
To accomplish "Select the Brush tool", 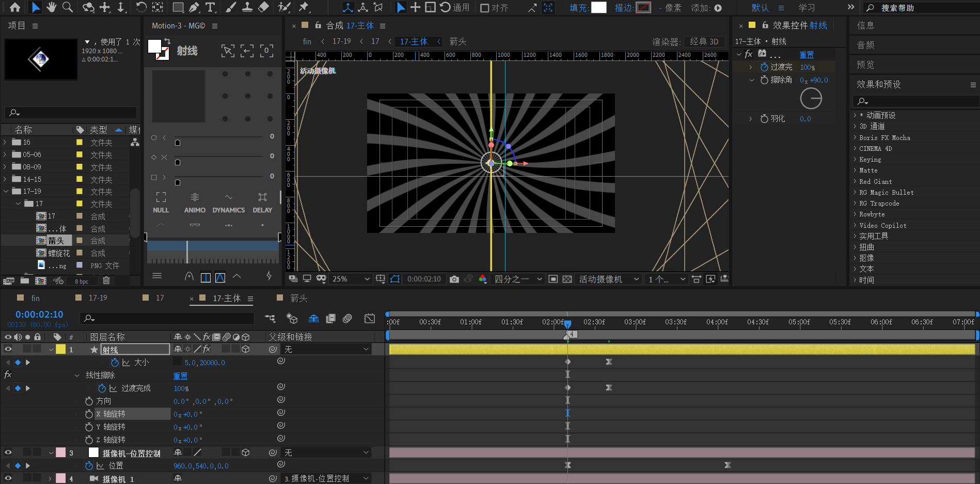I will (231, 7).
